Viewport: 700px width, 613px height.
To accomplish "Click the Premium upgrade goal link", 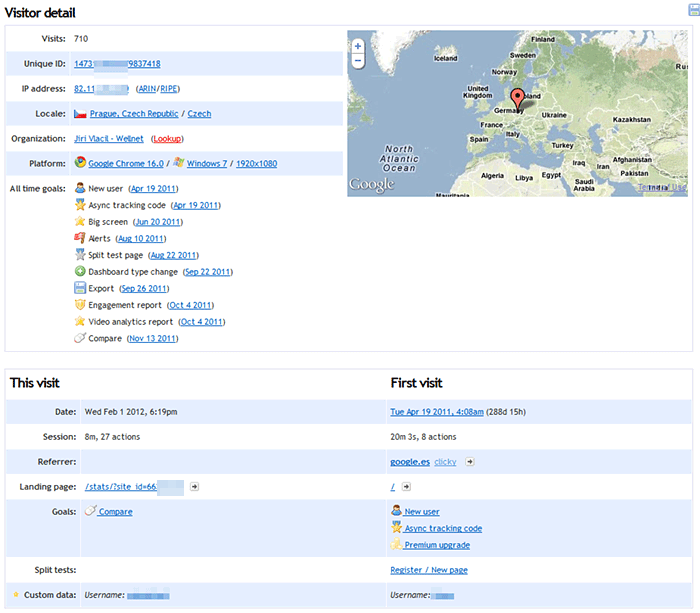I will point(437,545).
